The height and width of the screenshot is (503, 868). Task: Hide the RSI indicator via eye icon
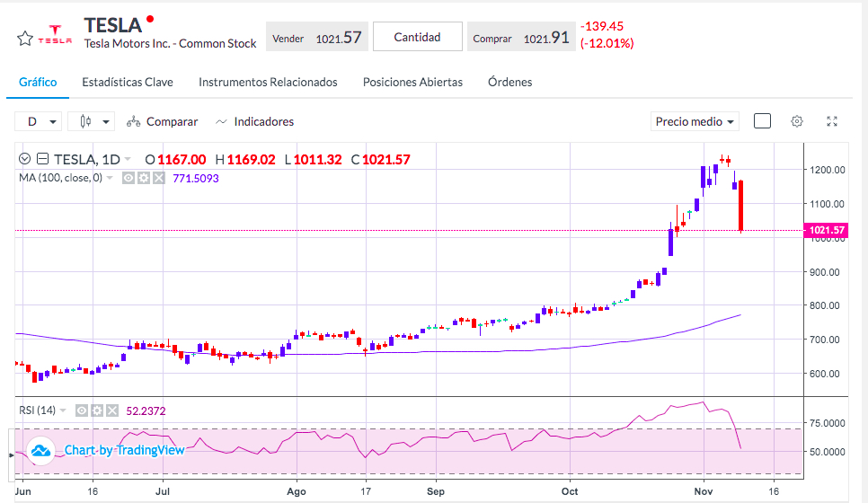click(82, 410)
